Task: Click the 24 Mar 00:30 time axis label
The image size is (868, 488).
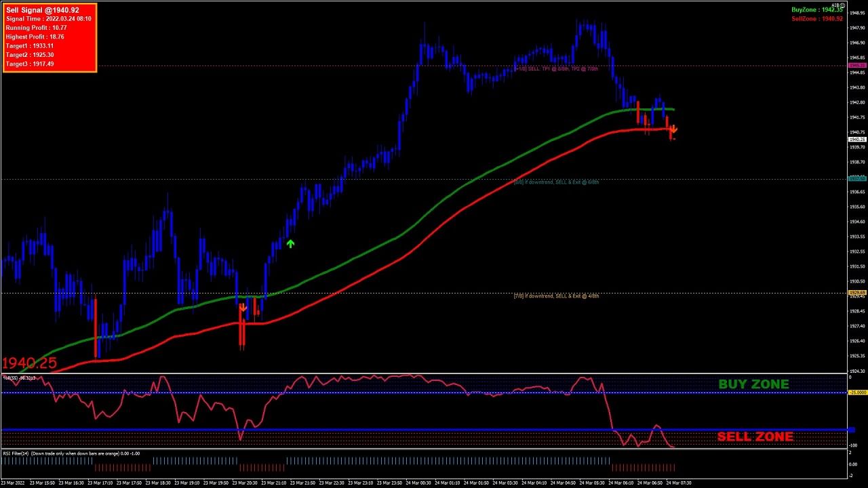Action: point(418,483)
